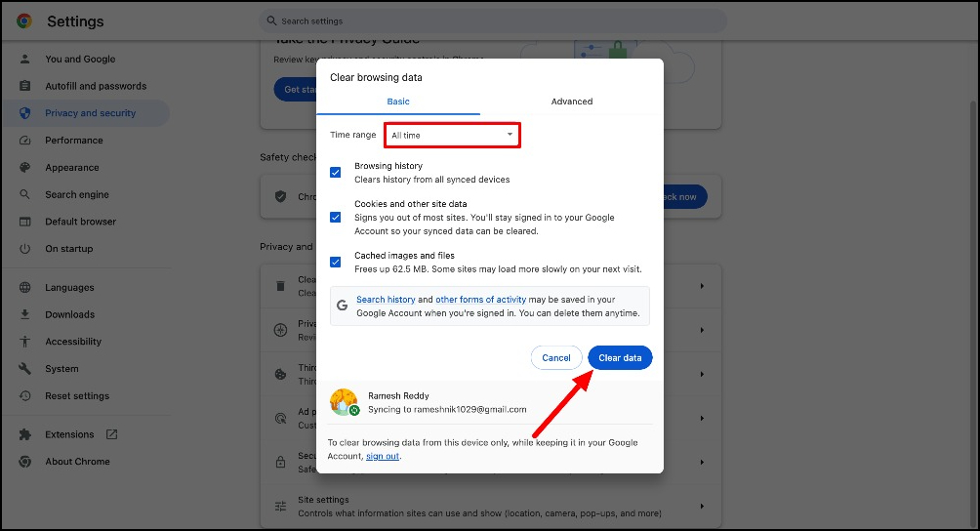Expand the Site settings row arrow
The height and width of the screenshot is (531, 980).
point(702,506)
